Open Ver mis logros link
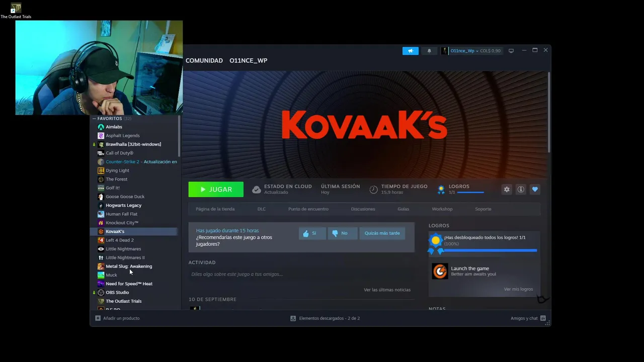Image resolution: width=644 pixels, height=362 pixels. point(518,289)
